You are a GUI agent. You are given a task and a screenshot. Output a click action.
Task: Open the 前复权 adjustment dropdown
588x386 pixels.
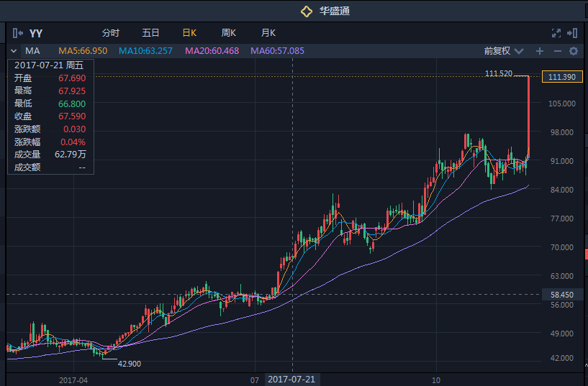pyautogui.click(x=501, y=51)
